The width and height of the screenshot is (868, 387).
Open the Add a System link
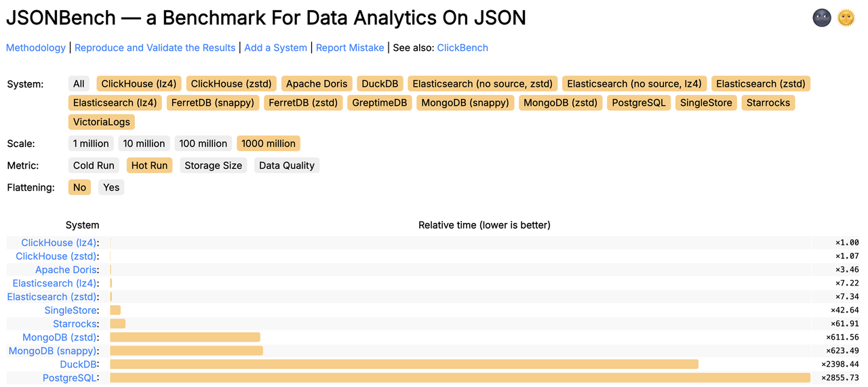click(275, 47)
